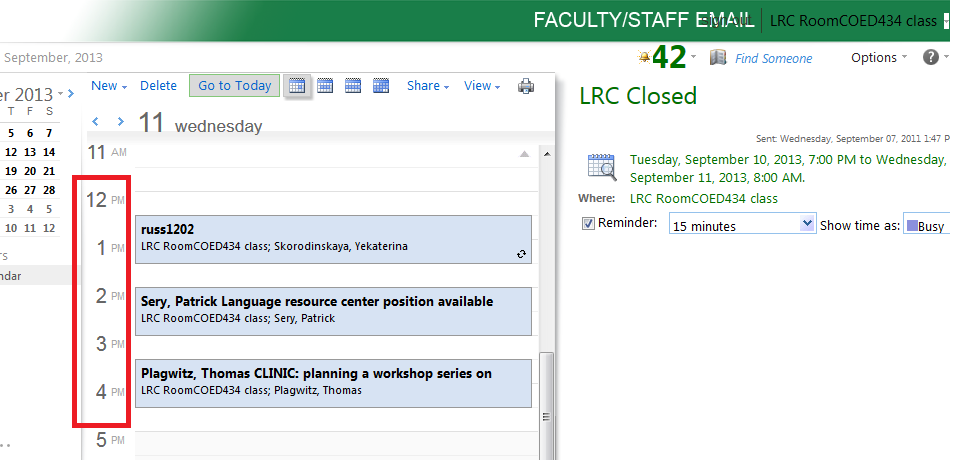966x460 pixels.
Task: Click the calendar magnifier icon by the date
Action: pyautogui.click(x=600, y=165)
